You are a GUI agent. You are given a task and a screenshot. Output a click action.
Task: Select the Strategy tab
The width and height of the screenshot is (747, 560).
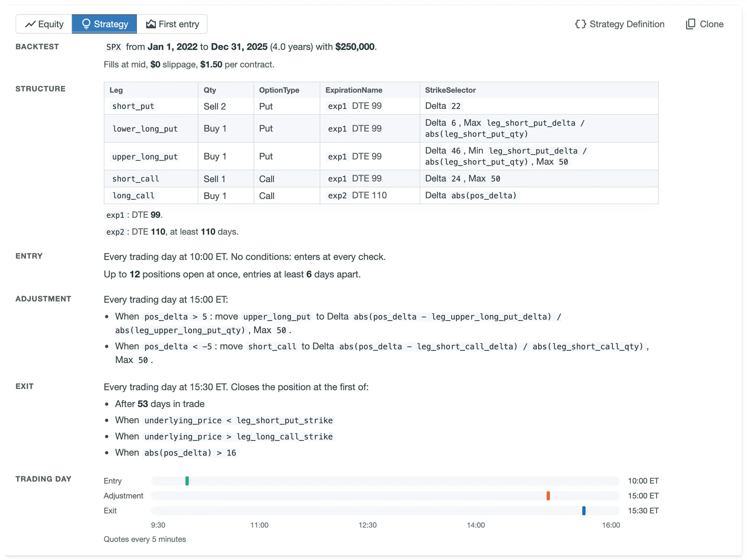point(104,24)
